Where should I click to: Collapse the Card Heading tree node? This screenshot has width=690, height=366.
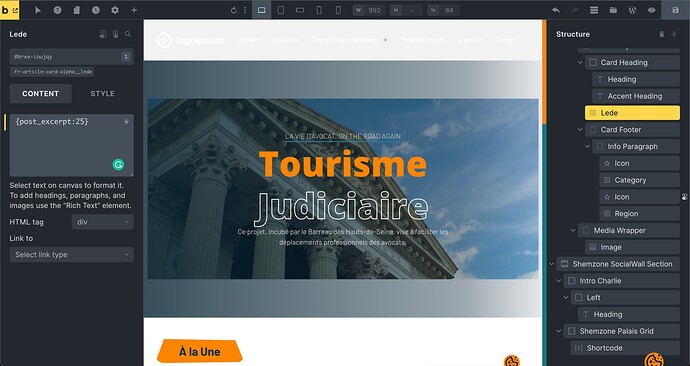(580, 62)
